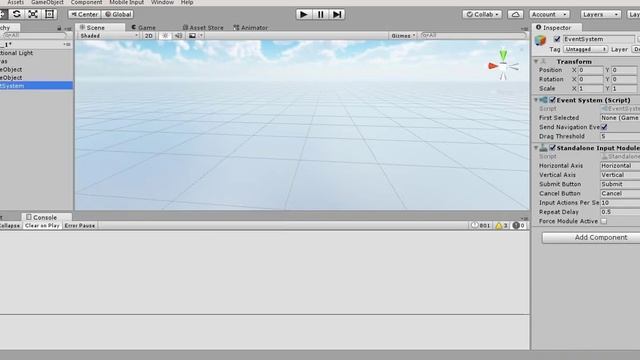Toggle 2D view mode
640x360 pixels.
tap(149, 36)
